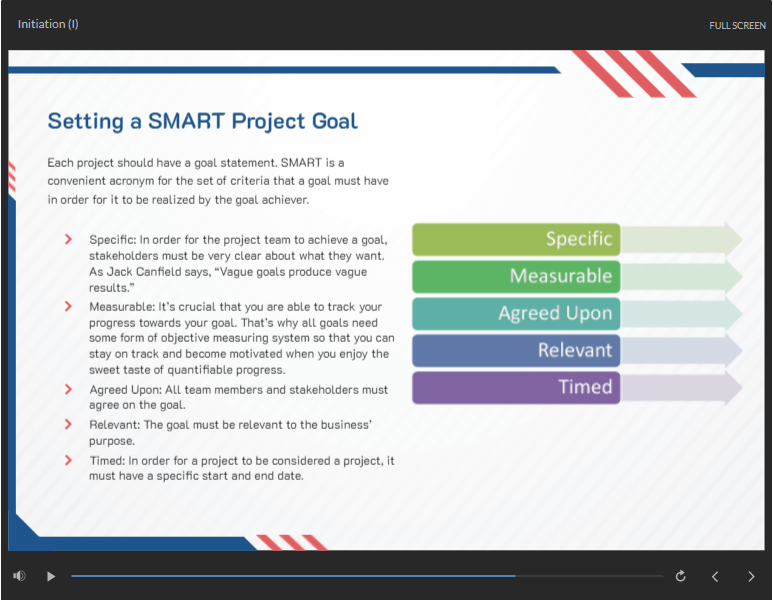Go to the previous slide arrow
The image size is (773, 601).
click(715, 576)
